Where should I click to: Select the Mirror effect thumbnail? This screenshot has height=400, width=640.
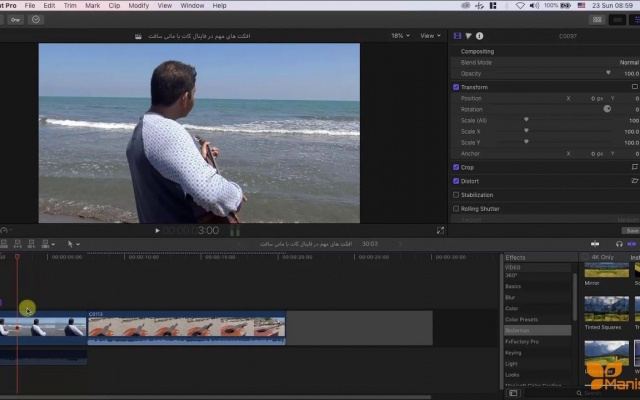click(x=607, y=270)
